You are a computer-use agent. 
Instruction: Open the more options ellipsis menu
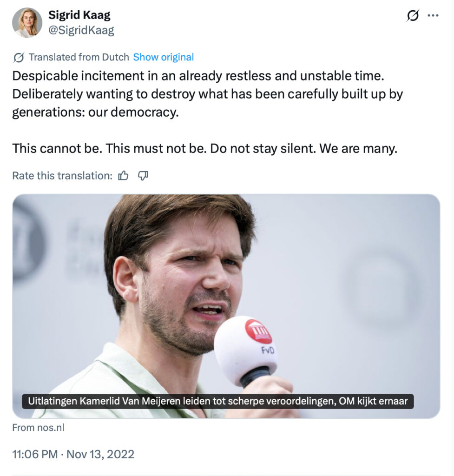[433, 16]
